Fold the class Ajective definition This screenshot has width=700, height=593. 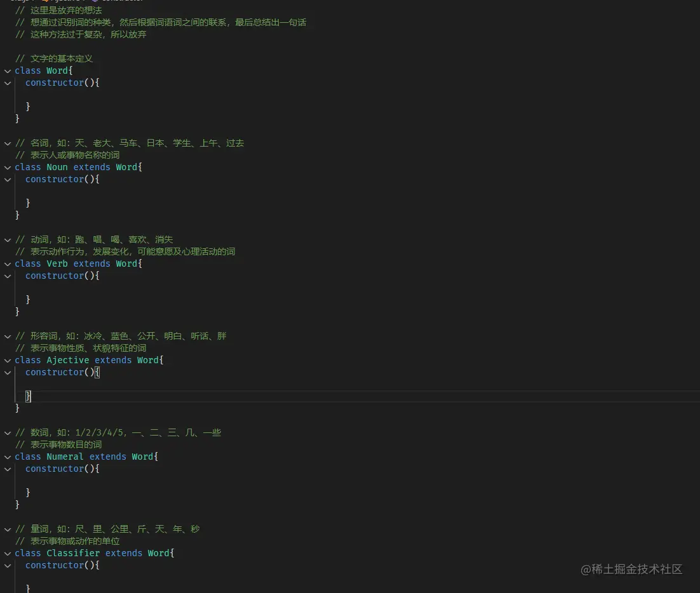8,361
